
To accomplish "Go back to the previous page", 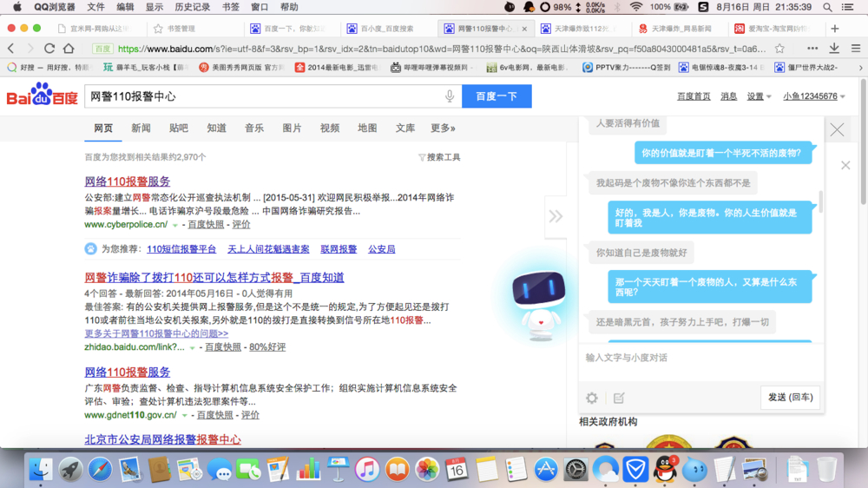I will (11, 49).
